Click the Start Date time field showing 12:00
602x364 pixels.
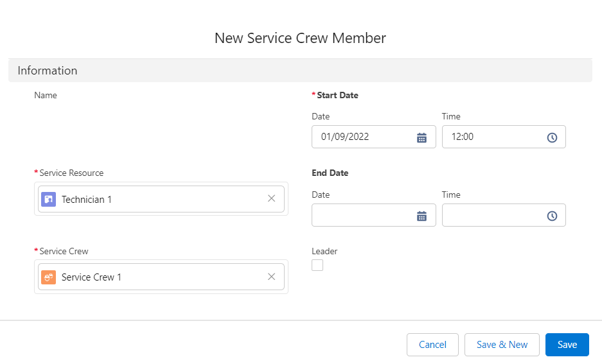click(x=491, y=137)
